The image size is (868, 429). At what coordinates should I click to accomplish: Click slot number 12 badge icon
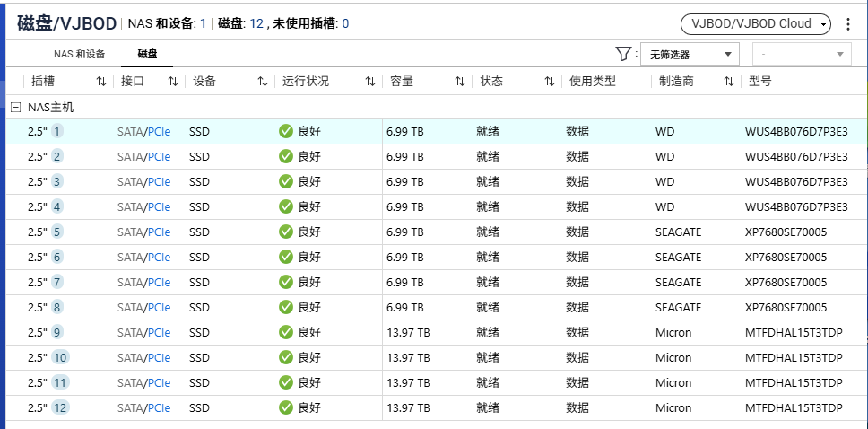[x=60, y=407]
